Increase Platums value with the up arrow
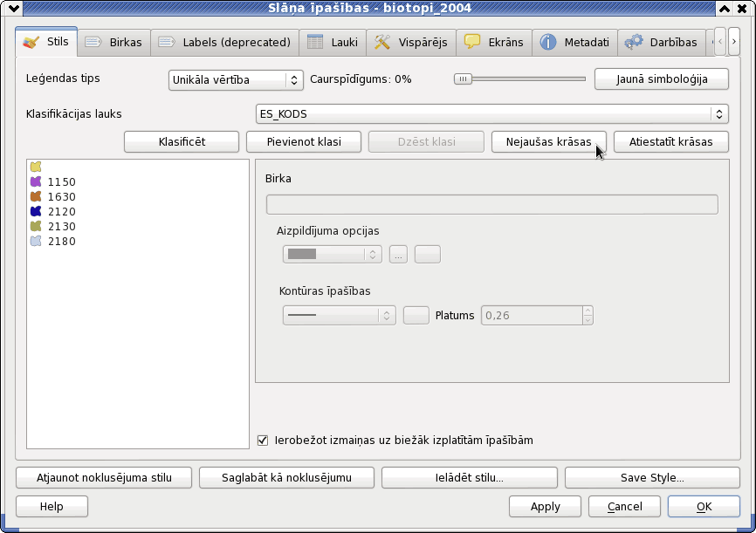The image size is (756, 533). point(588,311)
